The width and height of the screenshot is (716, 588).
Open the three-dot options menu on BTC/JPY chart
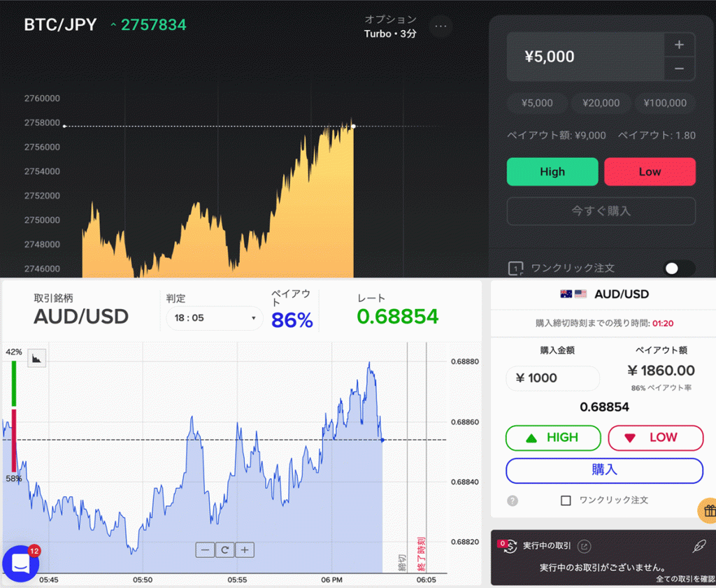[x=441, y=27]
